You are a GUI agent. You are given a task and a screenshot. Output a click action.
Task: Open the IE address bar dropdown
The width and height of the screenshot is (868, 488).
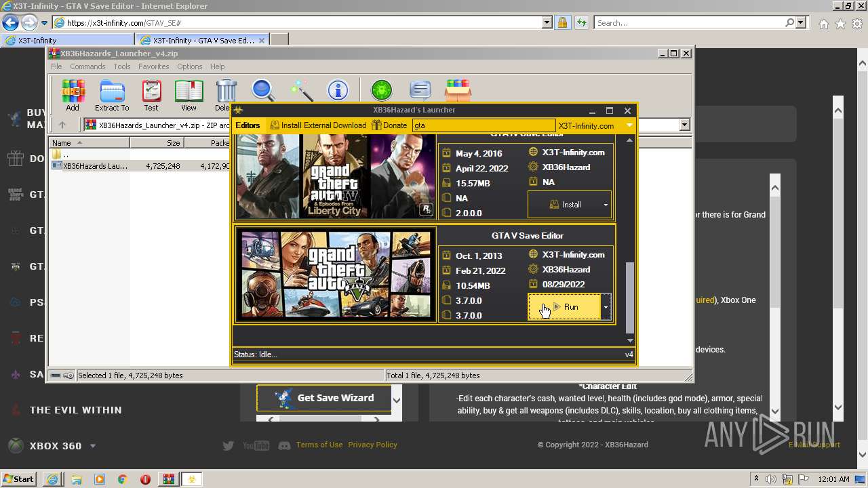[547, 22]
